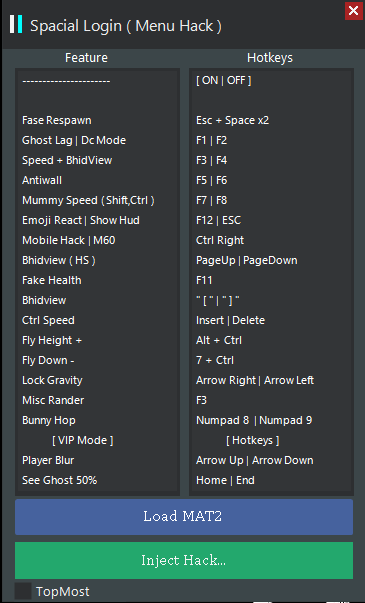Select the Bunny Hop feature entry

49,420
